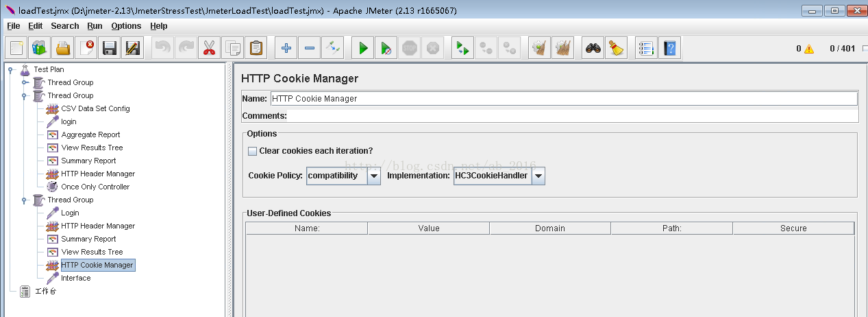Open the Edit menu
The width and height of the screenshot is (868, 317).
tap(36, 26)
